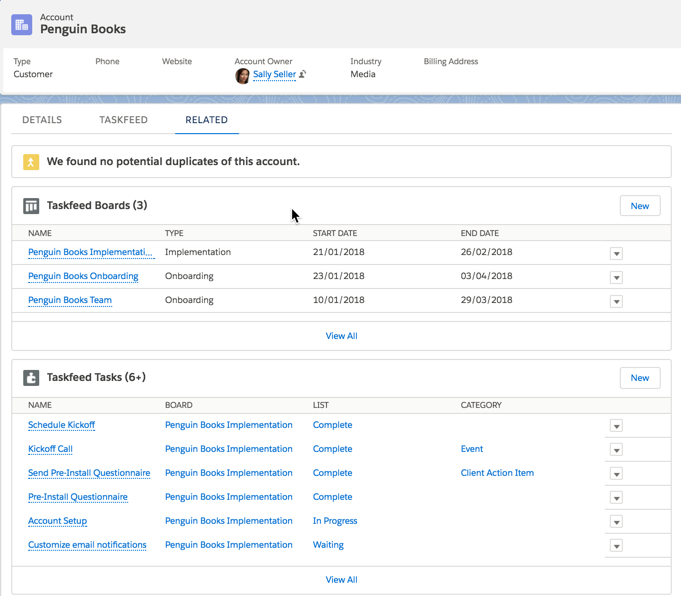Screen dimensions: 681x596
Task: Click board link in Schedule Kickoff row
Action: pos(228,425)
